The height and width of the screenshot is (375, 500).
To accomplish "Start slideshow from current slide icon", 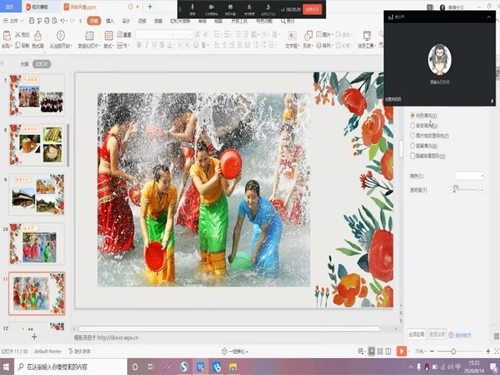I will [60, 35].
